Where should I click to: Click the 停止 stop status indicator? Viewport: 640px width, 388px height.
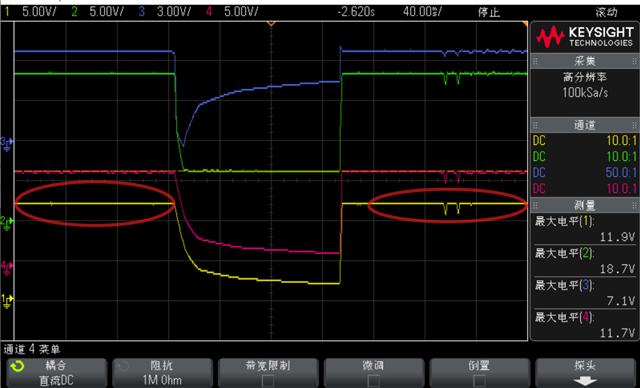pos(489,12)
